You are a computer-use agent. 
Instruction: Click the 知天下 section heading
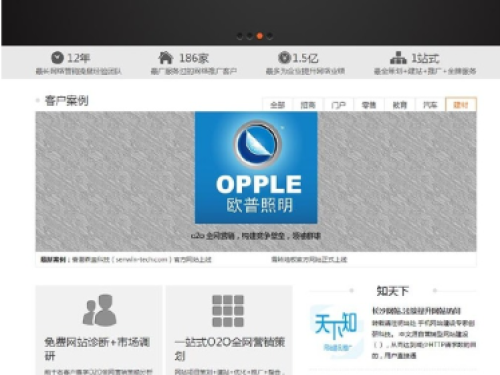[x=392, y=291]
